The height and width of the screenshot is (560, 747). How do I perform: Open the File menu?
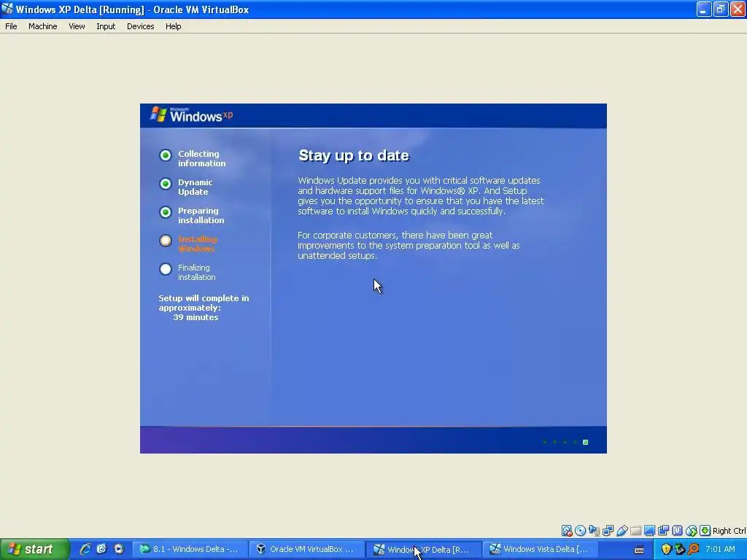tap(11, 26)
